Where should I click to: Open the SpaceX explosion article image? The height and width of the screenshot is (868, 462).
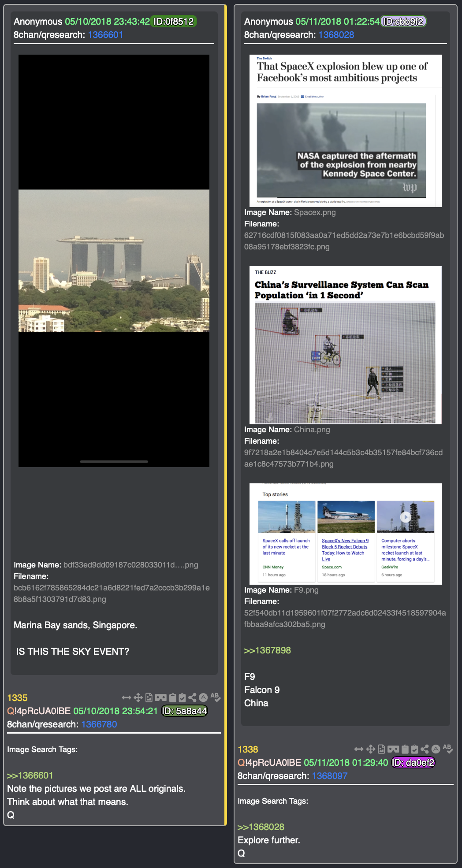(x=346, y=131)
